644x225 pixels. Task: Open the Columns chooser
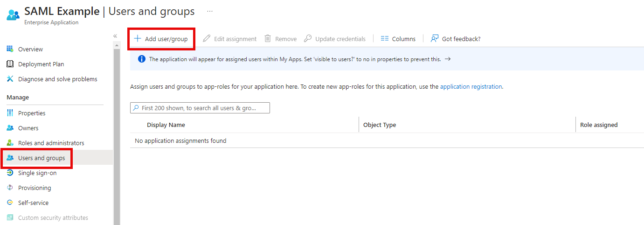(x=398, y=39)
